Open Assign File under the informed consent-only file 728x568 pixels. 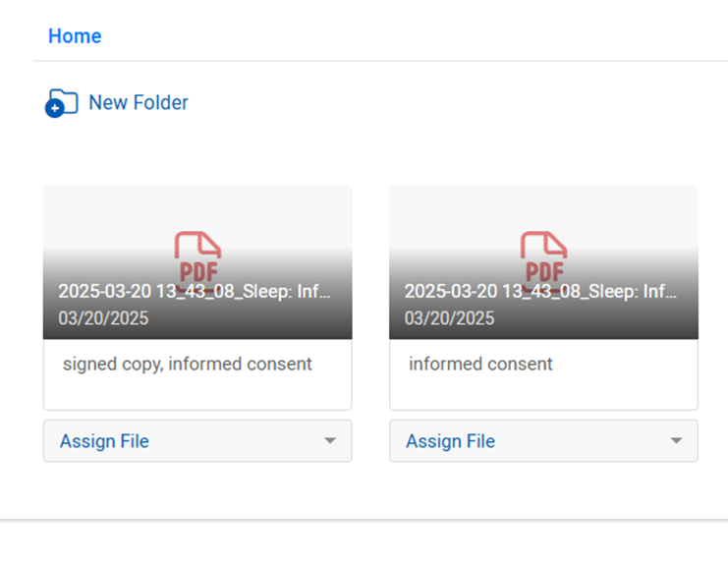(543, 441)
